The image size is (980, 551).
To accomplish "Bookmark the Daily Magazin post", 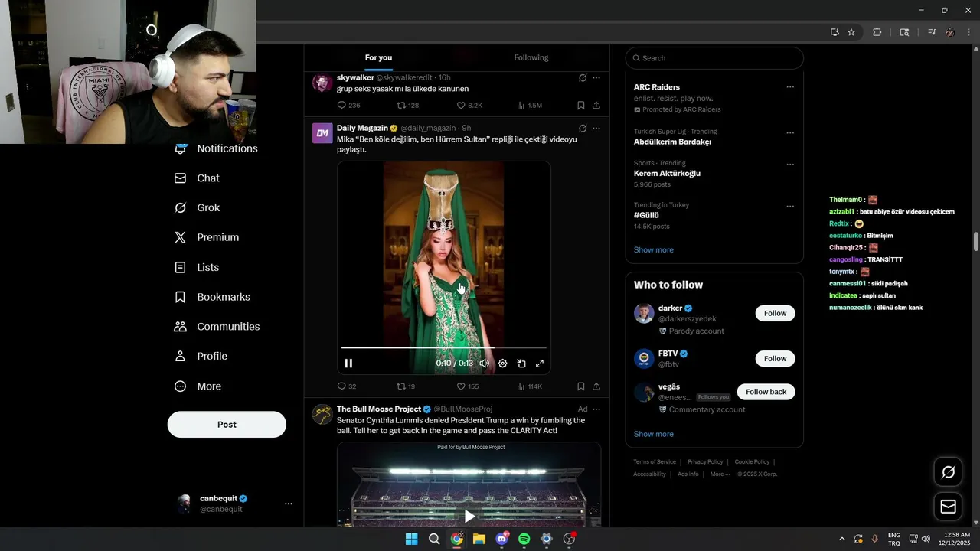I will [x=581, y=386].
